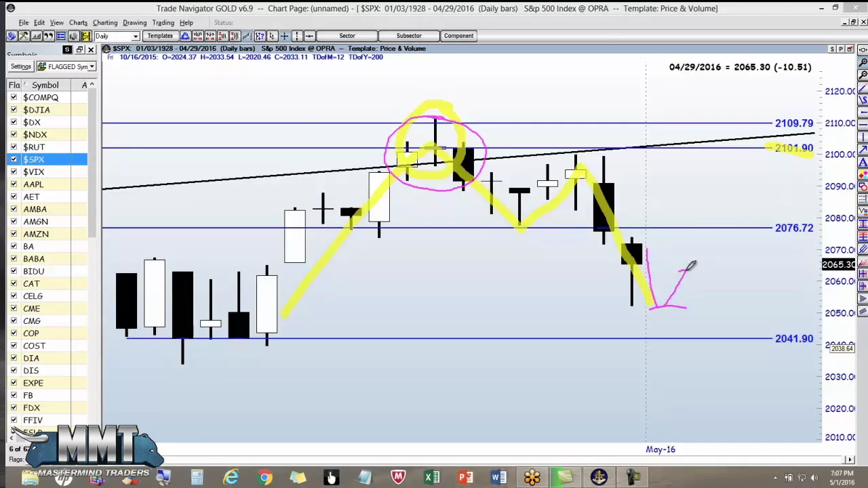Select $NDX in the symbol list

click(35, 135)
